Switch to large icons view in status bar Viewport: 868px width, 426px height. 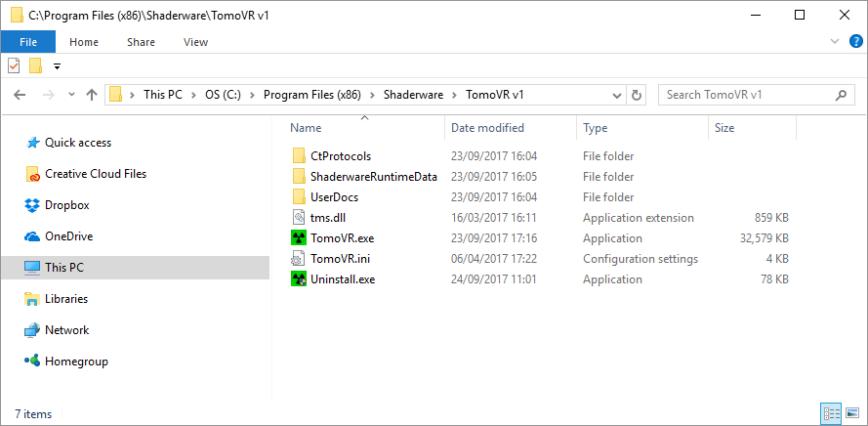[852, 413]
